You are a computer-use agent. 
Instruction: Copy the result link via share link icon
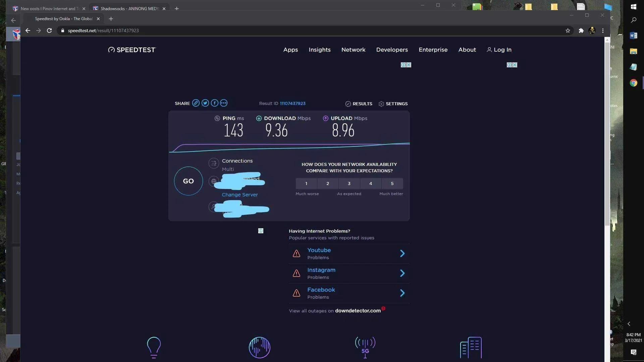(196, 103)
